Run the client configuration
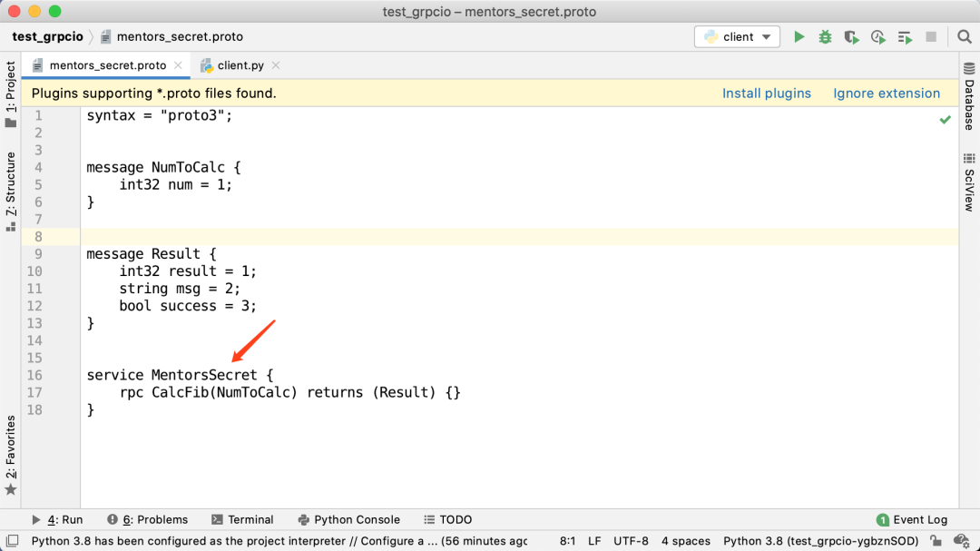This screenshot has height=551, width=980. point(799,37)
